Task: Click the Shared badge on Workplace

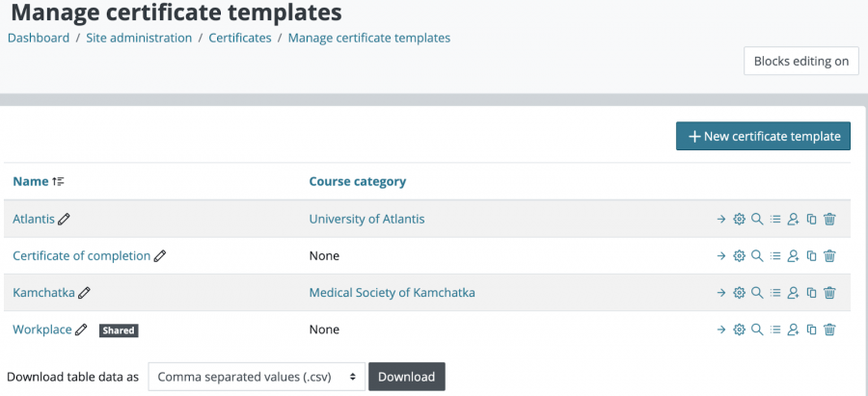Action: [x=119, y=330]
